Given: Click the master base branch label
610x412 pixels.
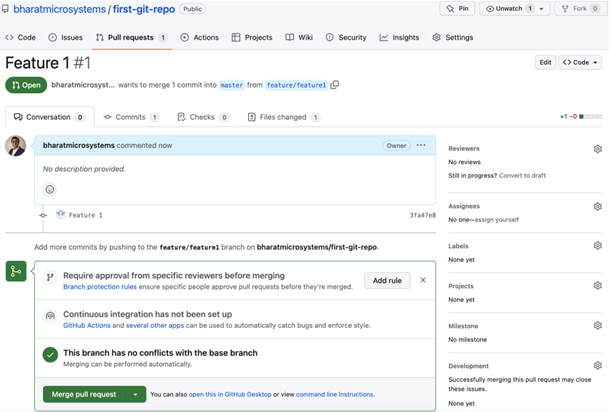Looking at the screenshot, I should [231, 85].
